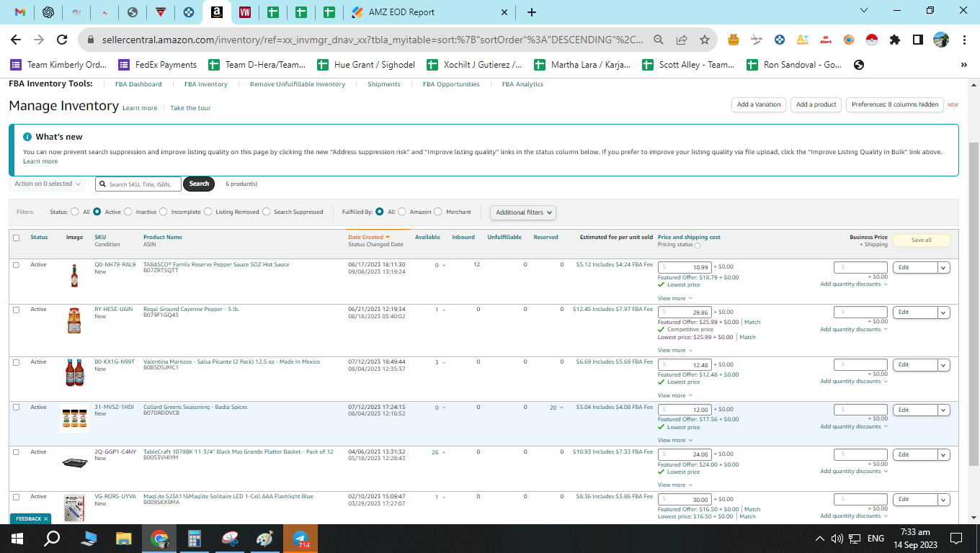The height and width of the screenshot is (553, 980).
Task: Switch to the Gmail browser tab
Action: pos(20,12)
